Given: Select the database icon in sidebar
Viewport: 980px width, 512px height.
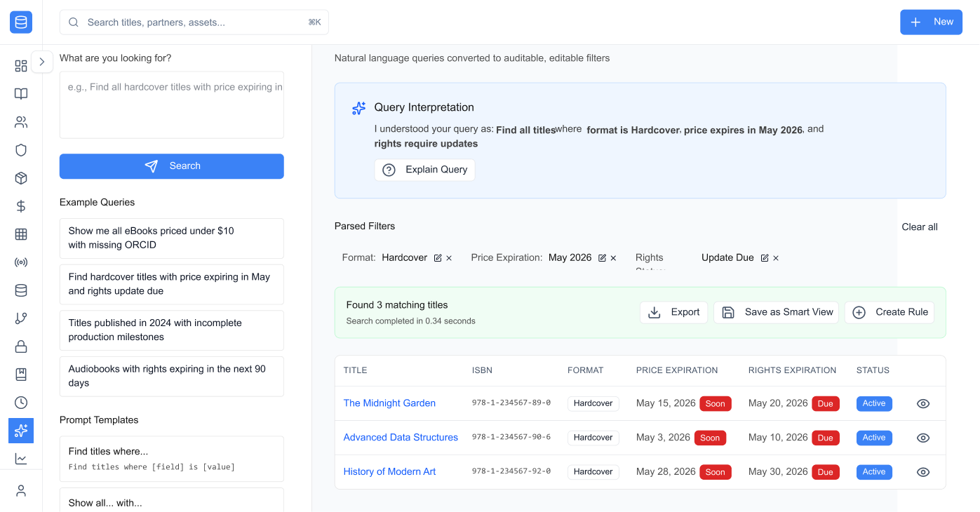Looking at the screenshot, I should coord(20,290).
